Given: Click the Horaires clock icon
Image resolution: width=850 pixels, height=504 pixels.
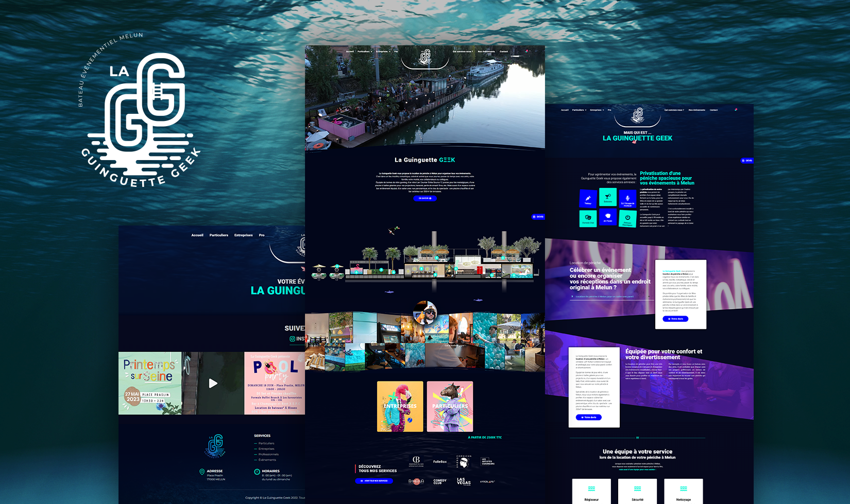Looking at the screenshot, I should (257, 472).
